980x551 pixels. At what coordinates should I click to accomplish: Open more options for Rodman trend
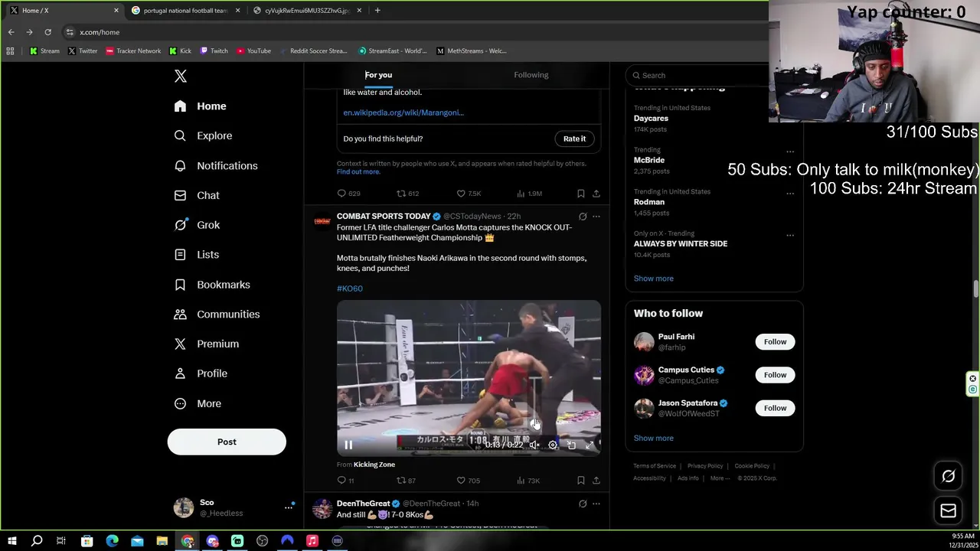click(790, 194)
